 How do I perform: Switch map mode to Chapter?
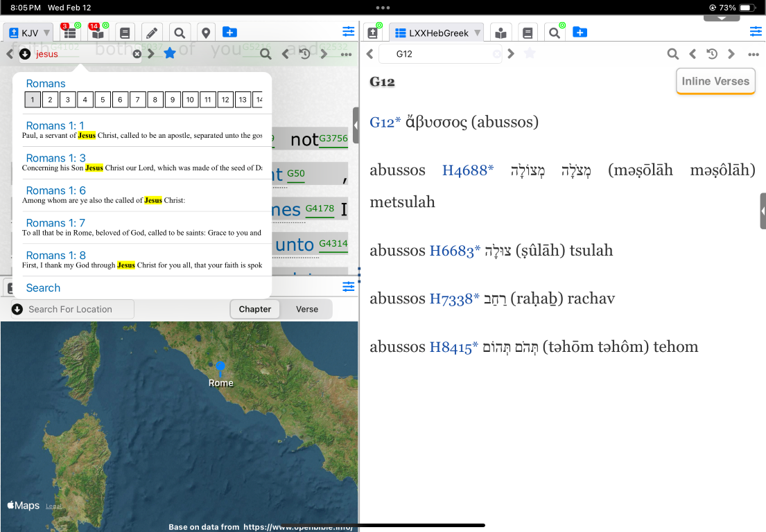[255, 309]
